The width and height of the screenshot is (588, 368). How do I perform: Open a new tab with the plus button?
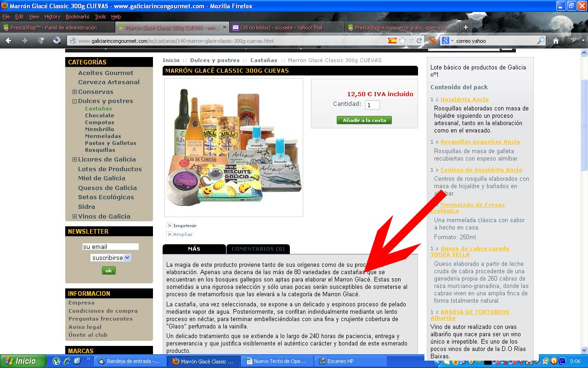pyautogui.click(x=465, y=27)
